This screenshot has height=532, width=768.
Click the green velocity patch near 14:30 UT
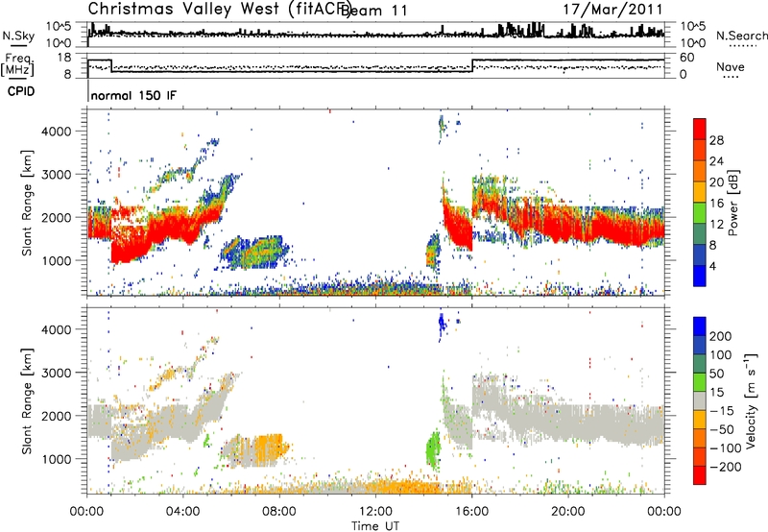tap(433, 450)
